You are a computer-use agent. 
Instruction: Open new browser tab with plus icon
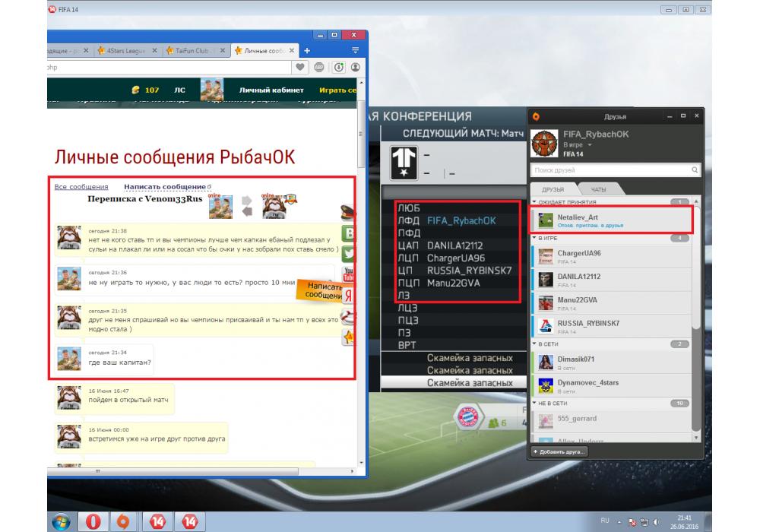pyautogui.click(x=307, y=50)
